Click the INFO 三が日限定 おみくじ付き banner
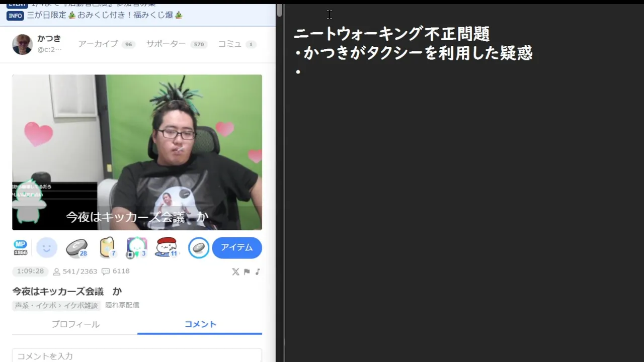Image resolution: width=644 pixels, height=362 pixels. coord(95,15)
